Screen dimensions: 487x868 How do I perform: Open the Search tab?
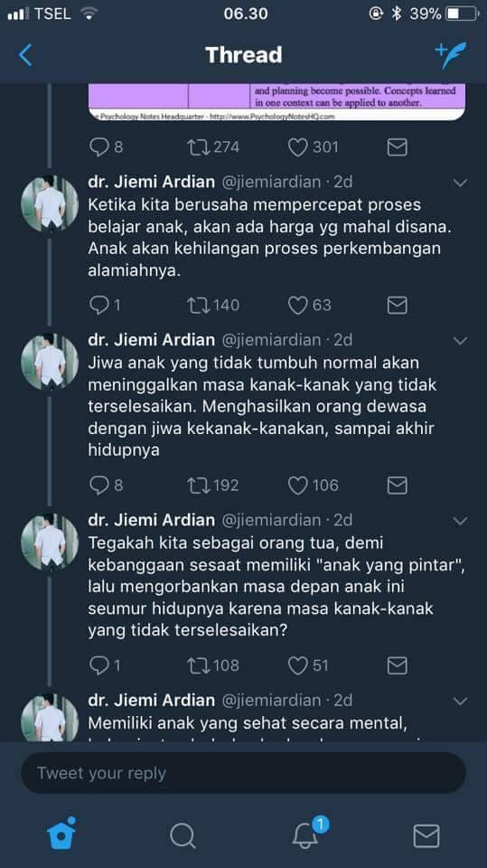(x=183, y=835)
